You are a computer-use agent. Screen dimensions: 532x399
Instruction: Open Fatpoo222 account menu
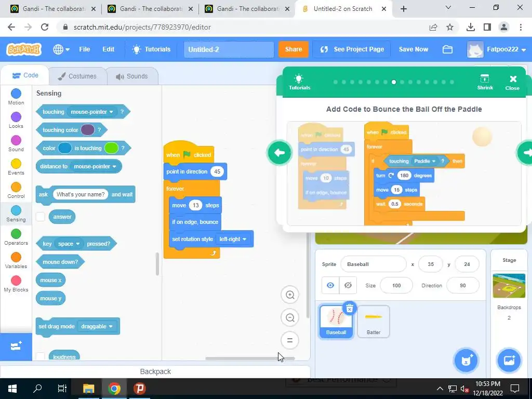pos(497,49)
